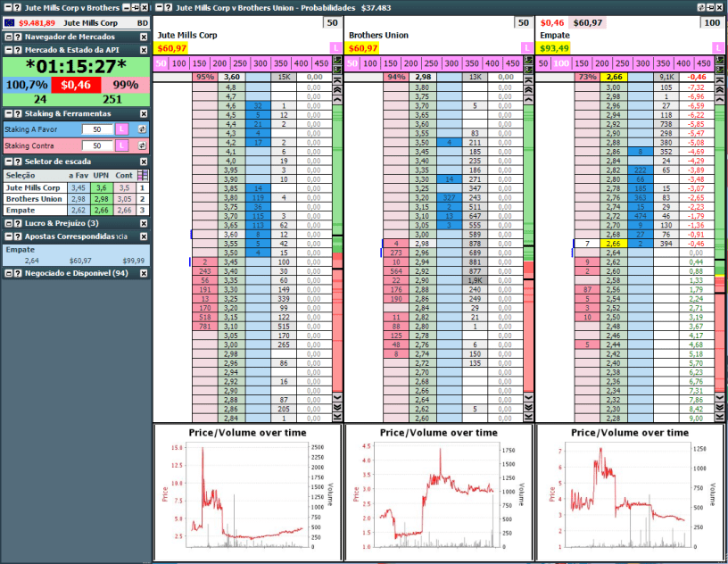The image size is (728, 564).
Task: Click Empate ladder depth bar
Action: 720,249
